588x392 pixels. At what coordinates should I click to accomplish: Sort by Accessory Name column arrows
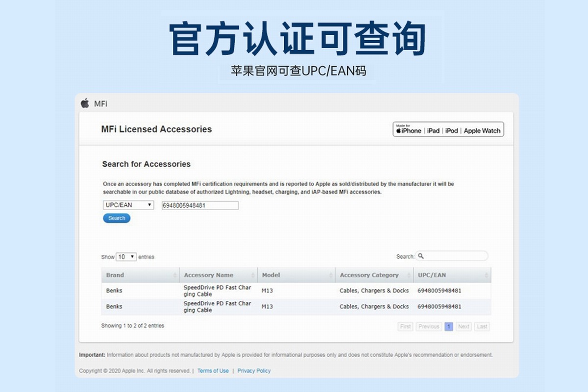(253, 275)
